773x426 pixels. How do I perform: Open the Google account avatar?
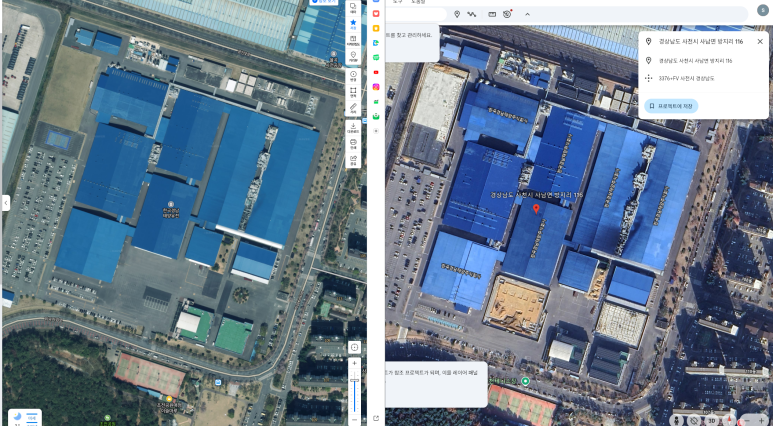tap(763, 11)
